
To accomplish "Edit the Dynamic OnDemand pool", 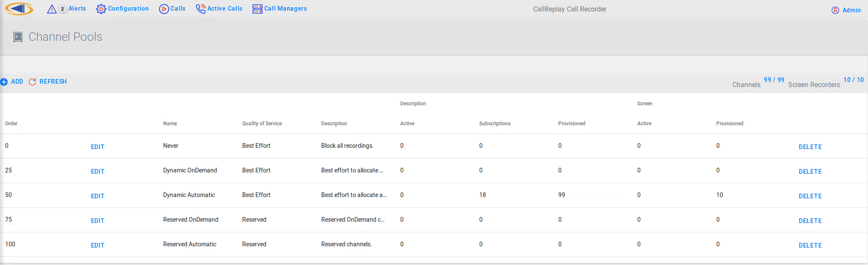I will (98, 172).
